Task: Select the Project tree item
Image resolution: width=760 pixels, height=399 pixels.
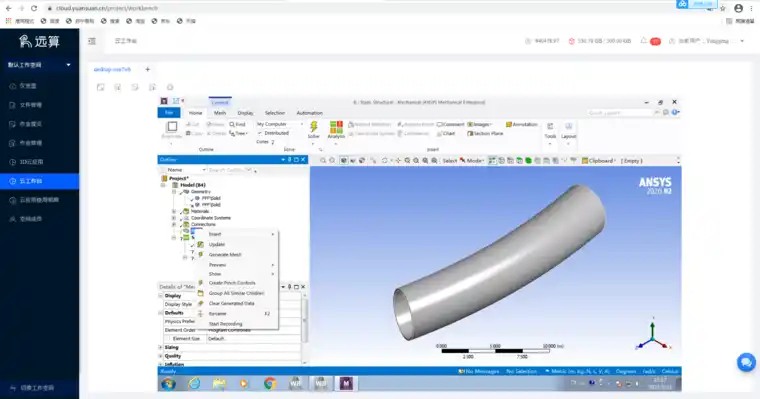Action: 178,178
